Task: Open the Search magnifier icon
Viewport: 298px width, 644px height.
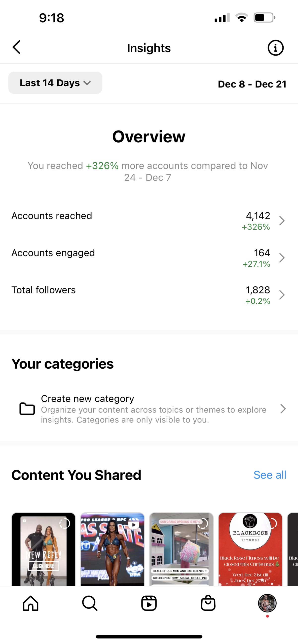Action: tap(90, 603)
